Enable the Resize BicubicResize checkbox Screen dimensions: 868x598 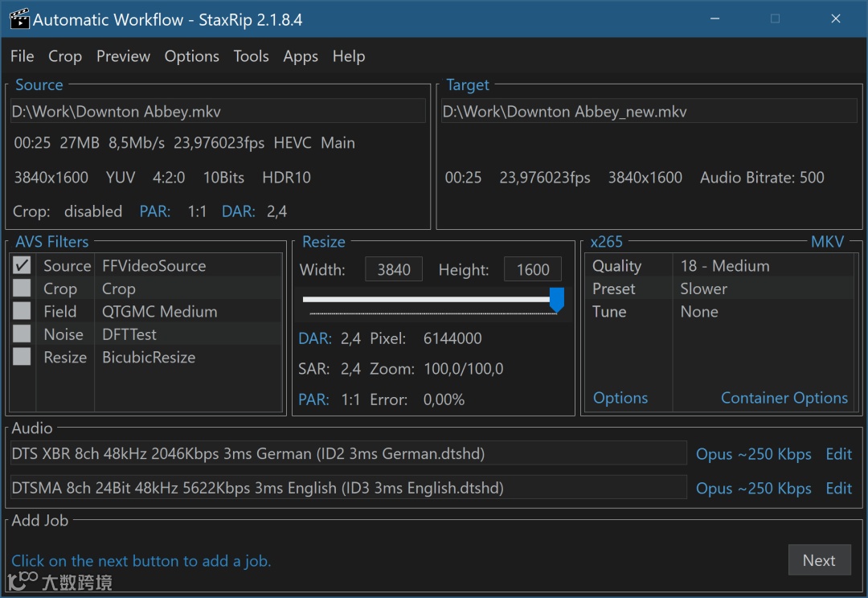tap(23, 357)
